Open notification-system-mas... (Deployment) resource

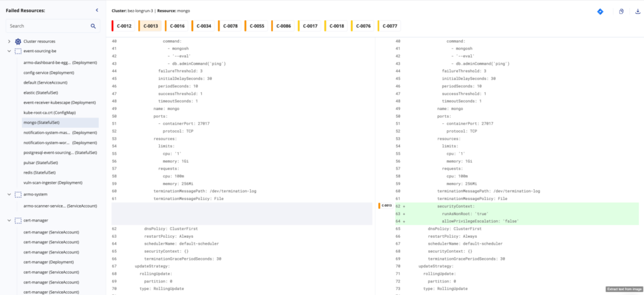pyautogui.click(x=60, y=132)
